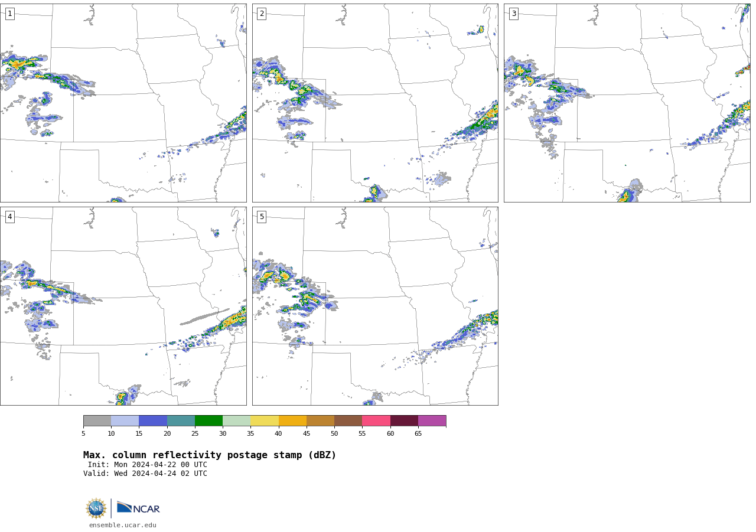The width and height of the screenshot is (756, 532).
Task: Click the blue 15-20 dBZ swatch
Action: [x=153, y=421]
